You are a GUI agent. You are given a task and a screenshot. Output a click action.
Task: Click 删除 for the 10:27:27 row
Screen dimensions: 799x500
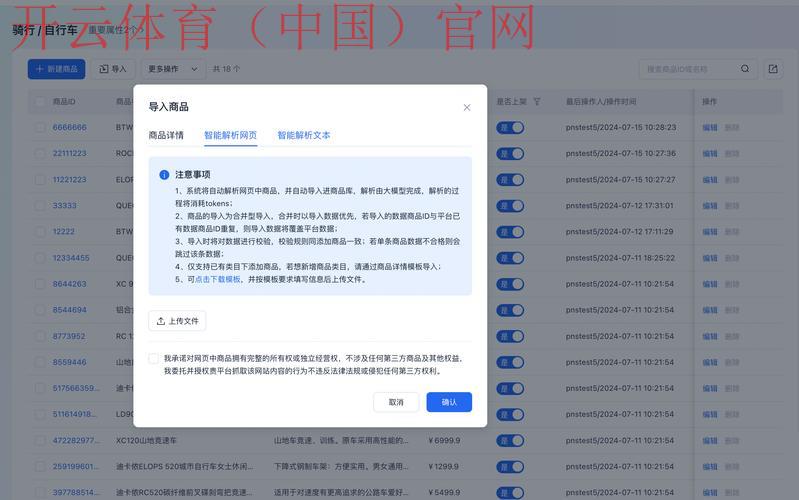[732, 179]
